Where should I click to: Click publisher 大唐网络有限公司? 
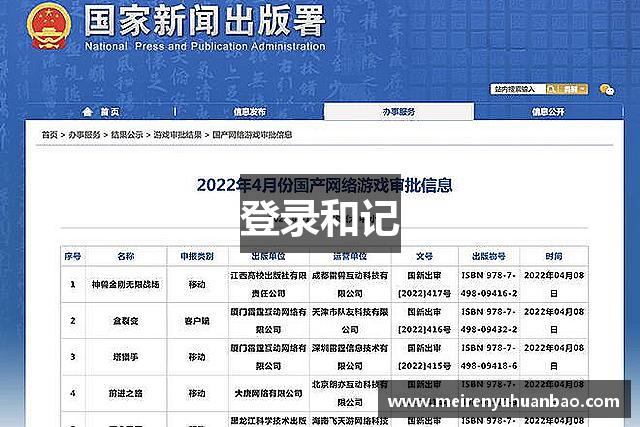pyautogui.click(x=268, y=394)
